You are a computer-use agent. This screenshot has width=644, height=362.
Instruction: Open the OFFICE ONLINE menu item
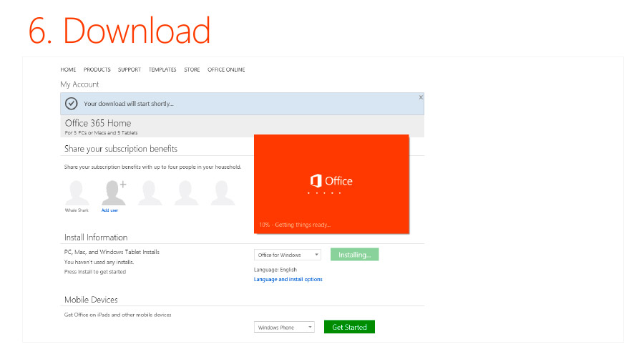226,70
